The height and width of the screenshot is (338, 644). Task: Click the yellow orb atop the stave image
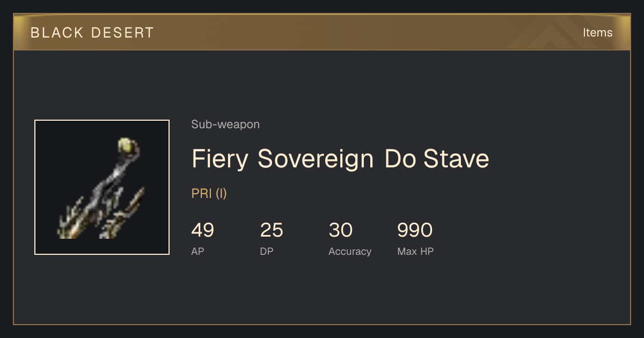pos(127,145)
